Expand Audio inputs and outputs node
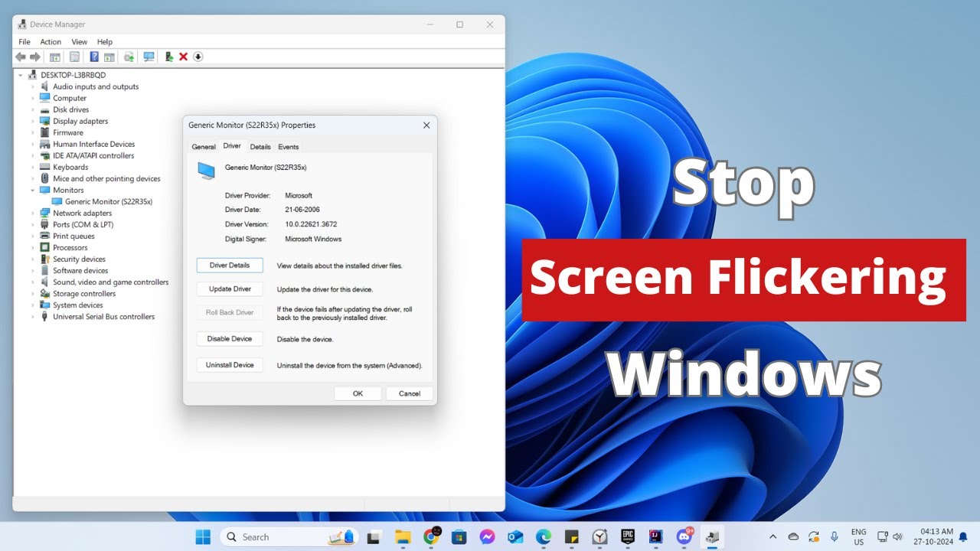This screenshot has width=980, height=551. [33, 86]
